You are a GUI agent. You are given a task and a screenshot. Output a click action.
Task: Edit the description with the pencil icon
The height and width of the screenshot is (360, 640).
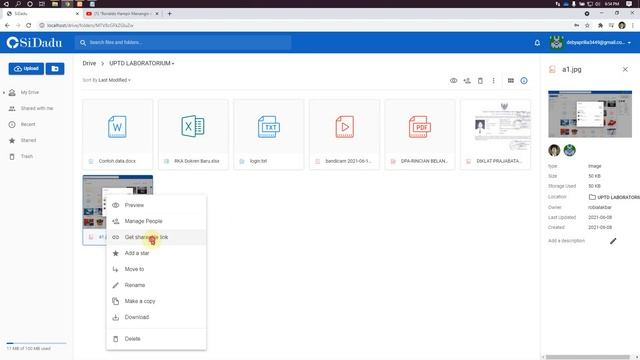point(613,241)
